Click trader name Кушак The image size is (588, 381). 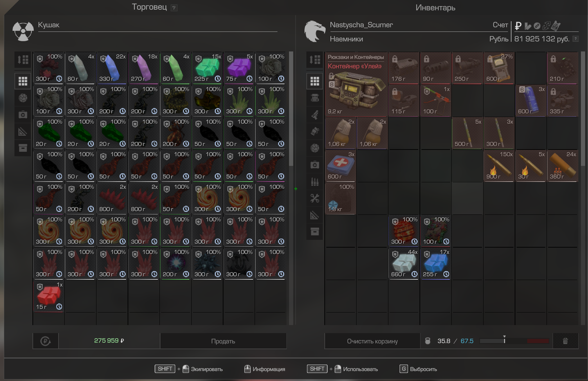tap(49, 25)
